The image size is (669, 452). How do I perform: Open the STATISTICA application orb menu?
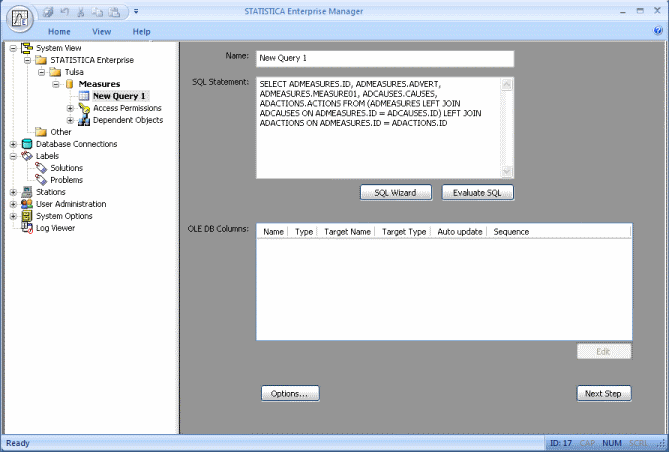point(20,18)
